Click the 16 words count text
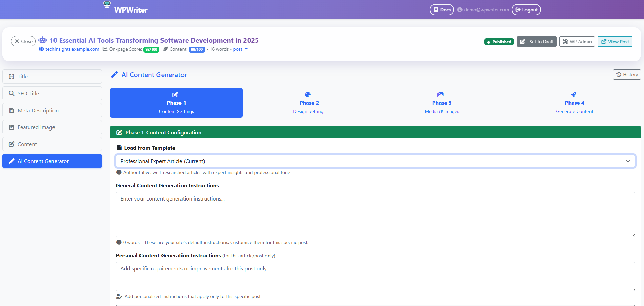Image resolution: width=644 pixels, height=306 pixels. 219,49
